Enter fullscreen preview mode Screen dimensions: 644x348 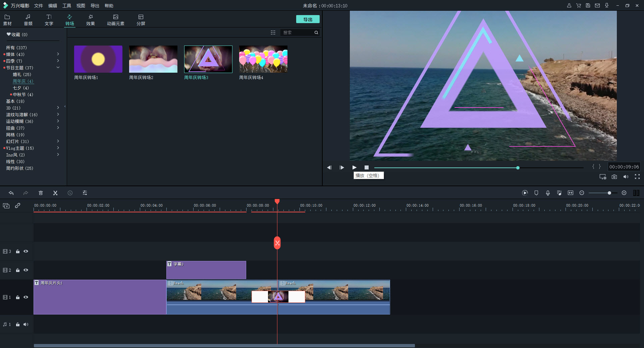pos(637,177)
